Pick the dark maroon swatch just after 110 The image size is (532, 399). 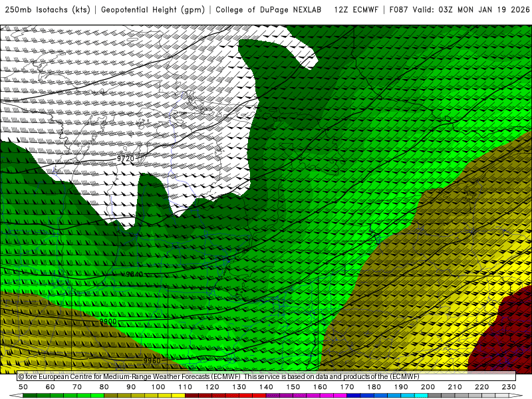[x=192, y=396]
